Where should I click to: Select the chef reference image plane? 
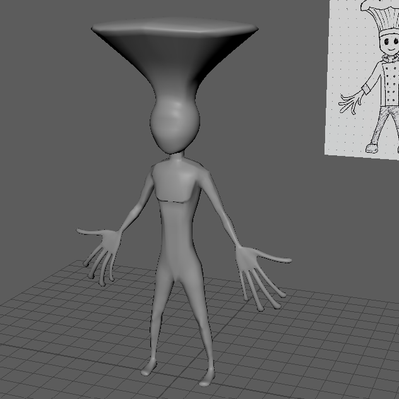(362, 78)
